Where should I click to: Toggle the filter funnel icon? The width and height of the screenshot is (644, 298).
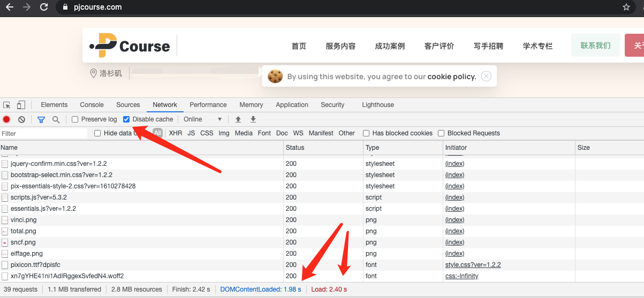click(x=41, y=119)
